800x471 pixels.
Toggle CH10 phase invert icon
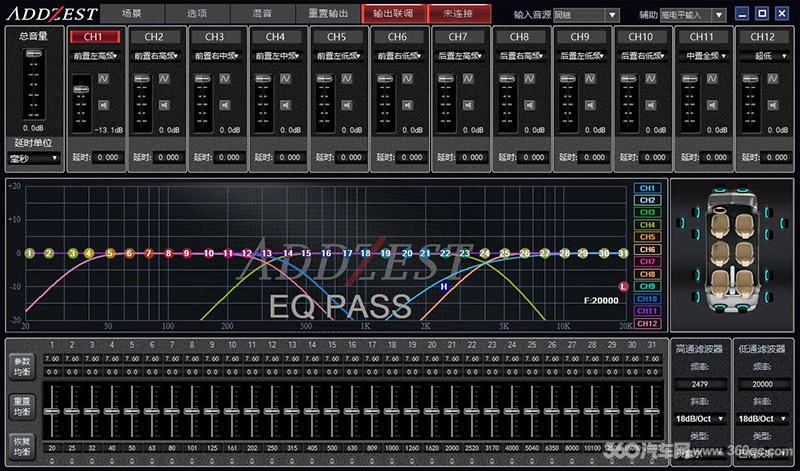[x=651, y=79]
